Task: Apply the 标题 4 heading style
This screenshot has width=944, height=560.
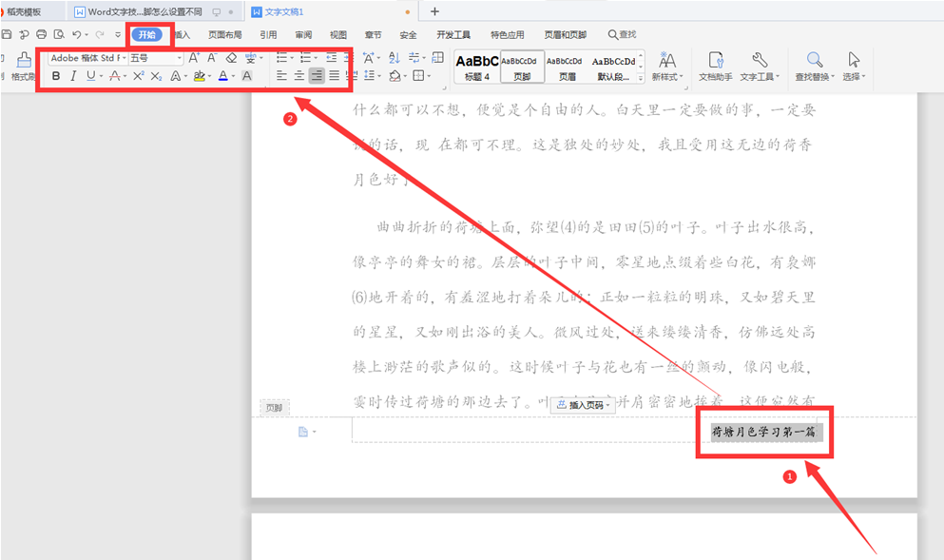Action: [x=477, y=67]
